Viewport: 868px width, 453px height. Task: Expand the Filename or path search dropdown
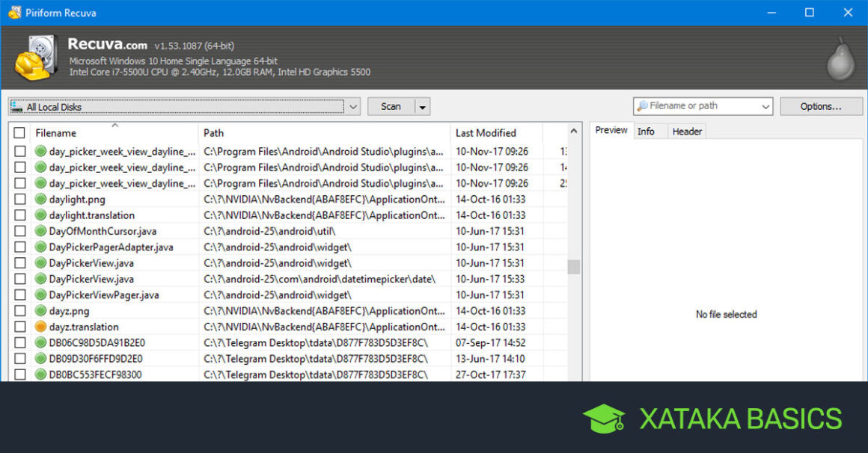pyautogui.click(x=765, y=107)
